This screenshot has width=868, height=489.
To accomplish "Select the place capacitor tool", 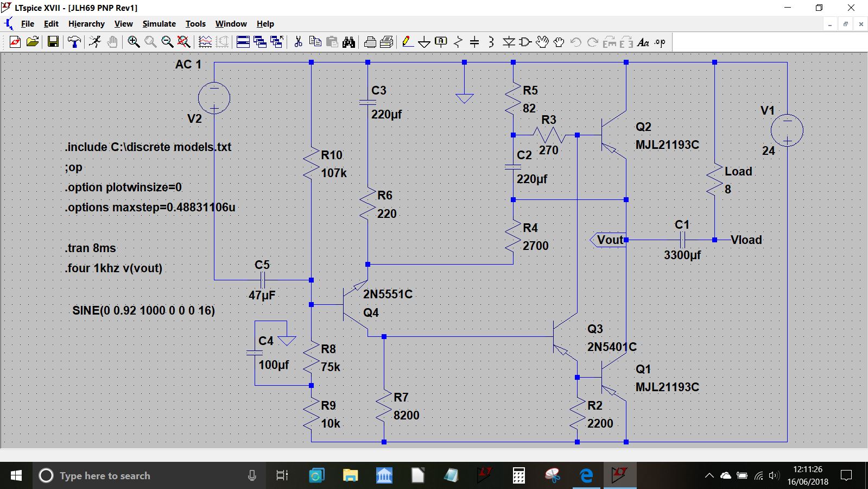I will 474,42.
